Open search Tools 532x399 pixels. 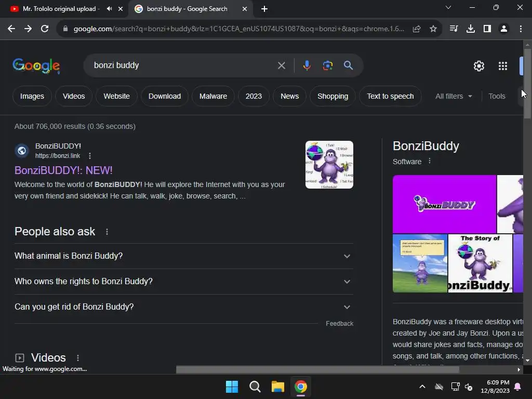[497, 96]
